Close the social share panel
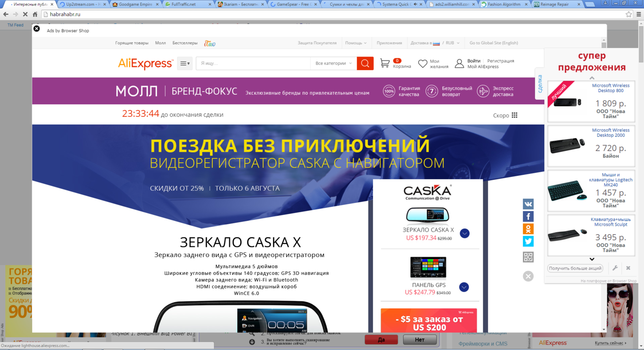The image size is (644, 350). tap(528, 276)
